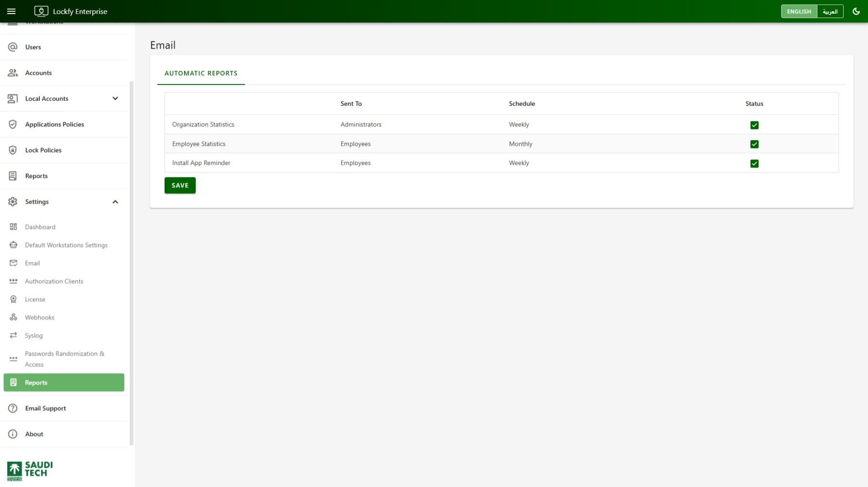Click the Sent To column header
This screenshot has width=868, height=487.
coord(351,103)
